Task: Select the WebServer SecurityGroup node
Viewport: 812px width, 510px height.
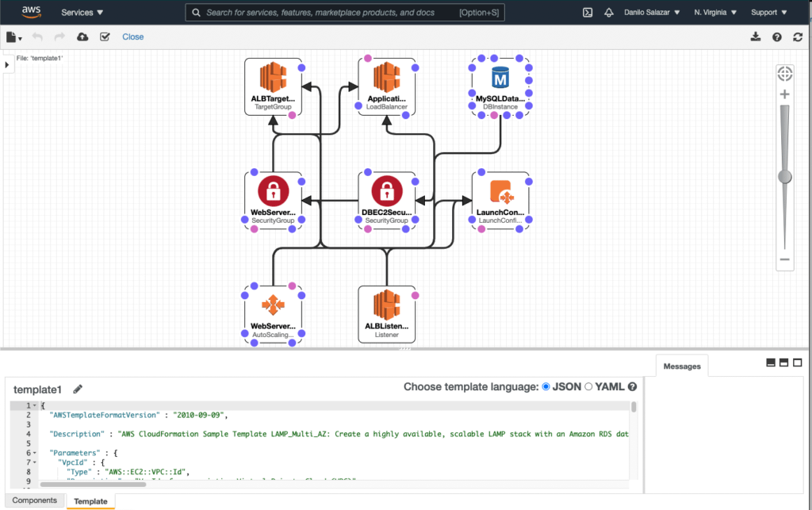Action: pyautogui.click(x=273, y=201)
